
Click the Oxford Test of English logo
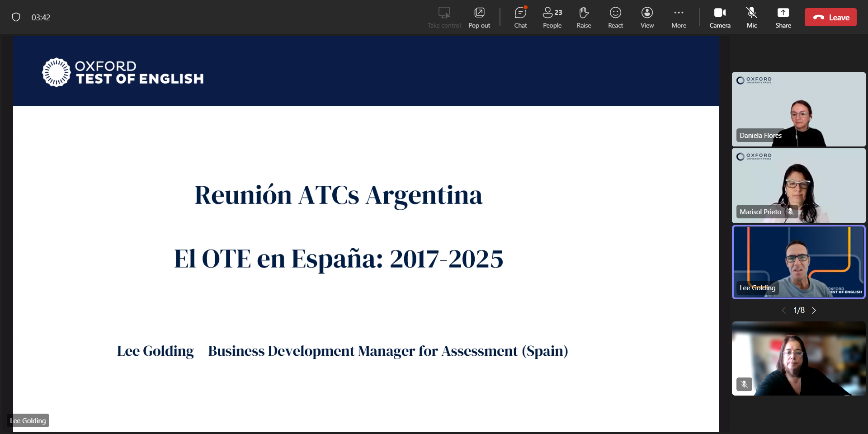click(123, 72)
